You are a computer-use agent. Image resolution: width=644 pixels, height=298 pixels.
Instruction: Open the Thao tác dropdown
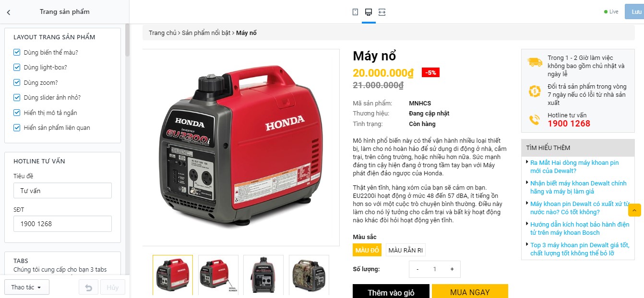[x=26, y=287]
